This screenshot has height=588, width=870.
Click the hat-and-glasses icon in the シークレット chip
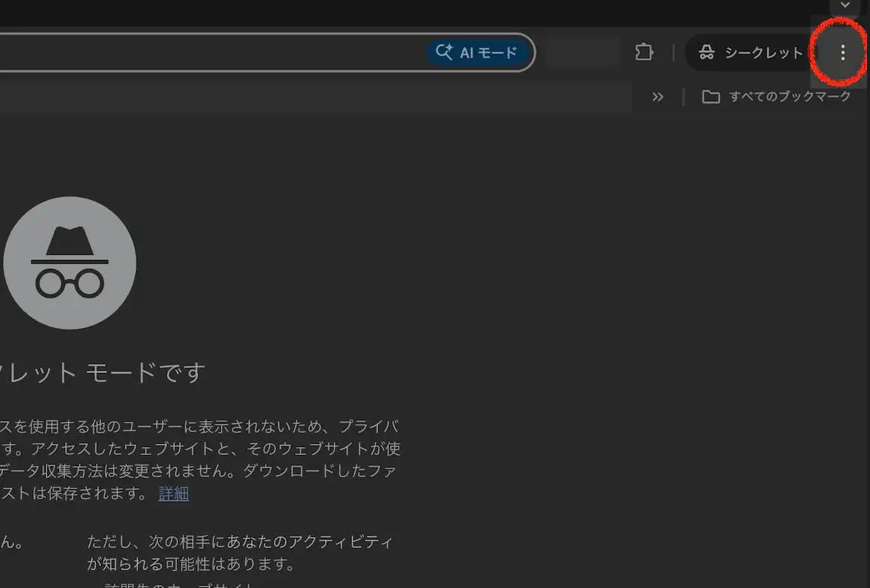707,52
